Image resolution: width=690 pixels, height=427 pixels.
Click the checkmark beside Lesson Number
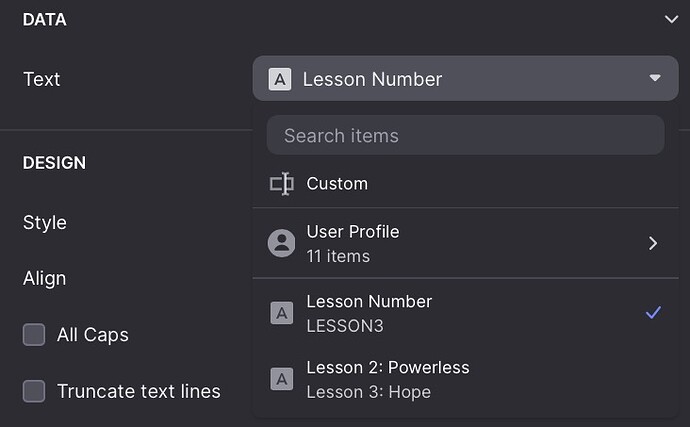[653, 313]
